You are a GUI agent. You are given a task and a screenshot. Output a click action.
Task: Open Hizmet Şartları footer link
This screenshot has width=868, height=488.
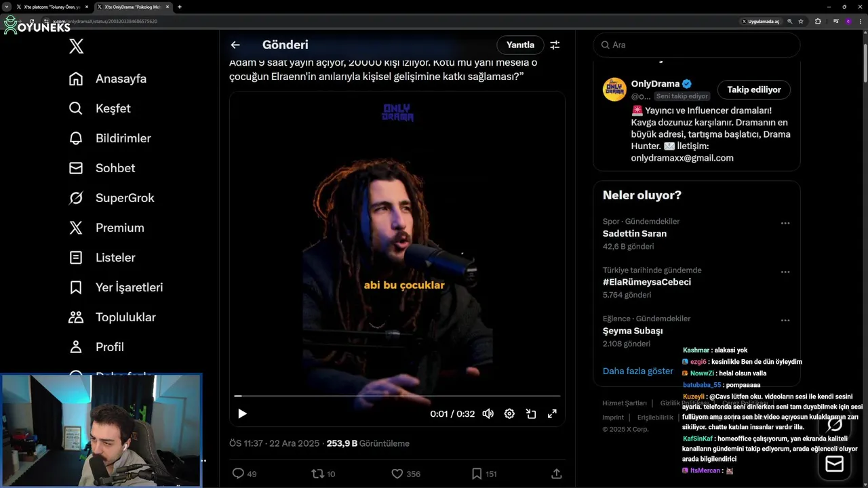[x=625, y=403]
